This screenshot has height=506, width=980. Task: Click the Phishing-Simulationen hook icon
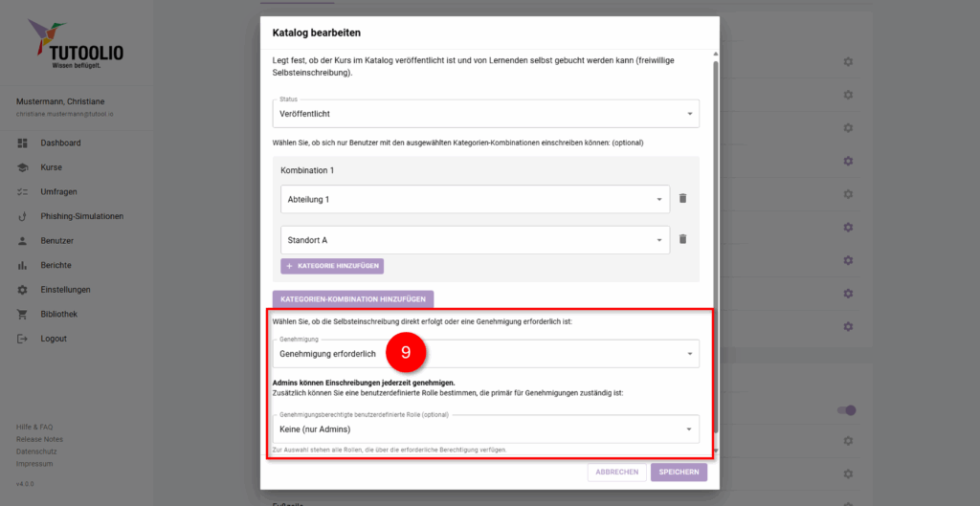pyautogui.click(x=22, y=216)
